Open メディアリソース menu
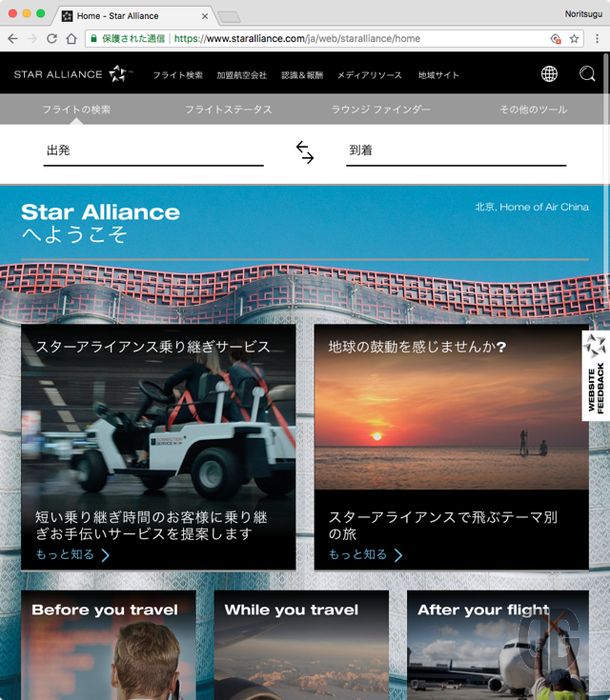 pos(370,75)
